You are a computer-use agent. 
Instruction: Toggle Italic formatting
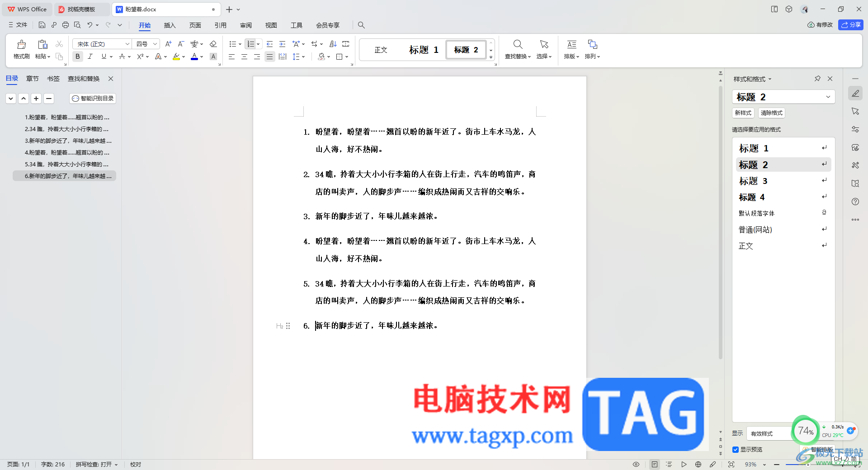click(90, 56)
